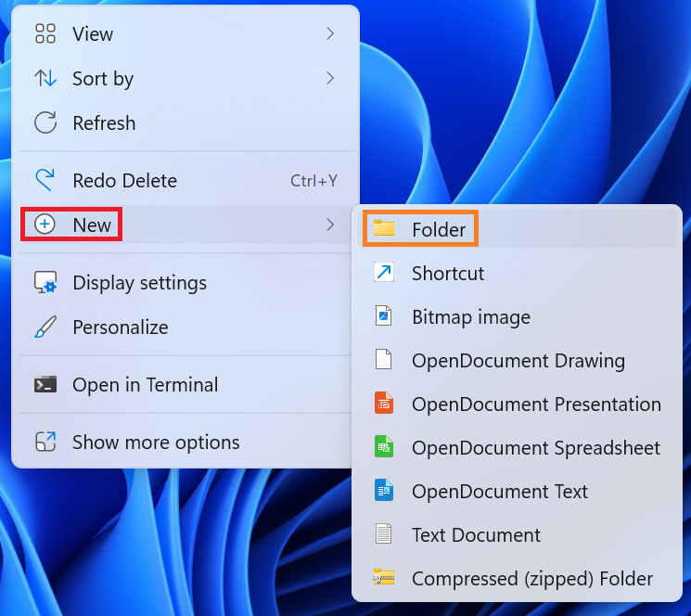Click the Compressed zipped Folder icon
Image resolution: width=691 pixels, height=616 pixels.
click(x=383, y=577)
